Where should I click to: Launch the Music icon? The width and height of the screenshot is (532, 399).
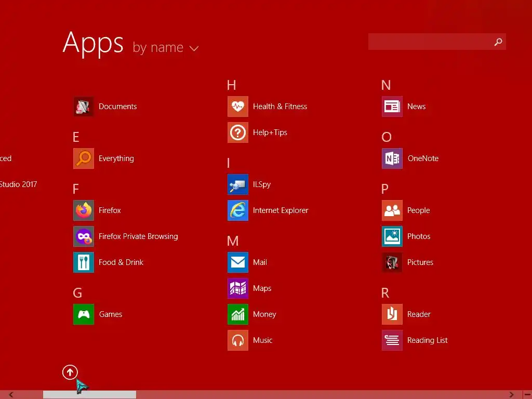coord(238,340)
